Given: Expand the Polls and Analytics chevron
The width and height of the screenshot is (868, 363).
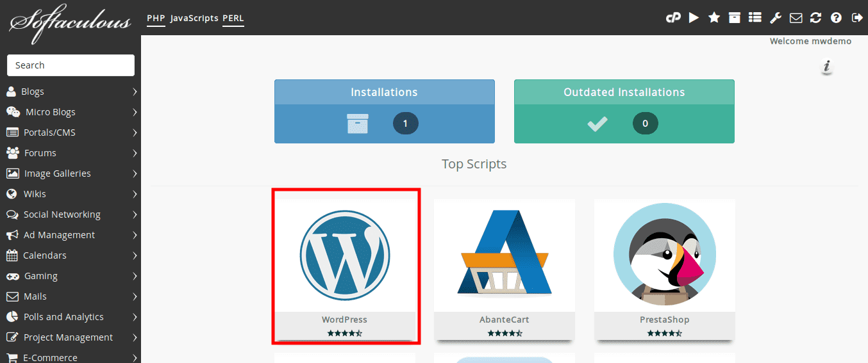Looking at the screenshot, I should click(135, 317).
